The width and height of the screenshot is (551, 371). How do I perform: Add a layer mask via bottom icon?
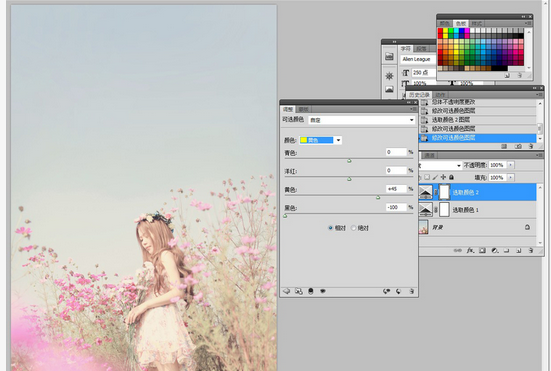[x=482, y=250]
